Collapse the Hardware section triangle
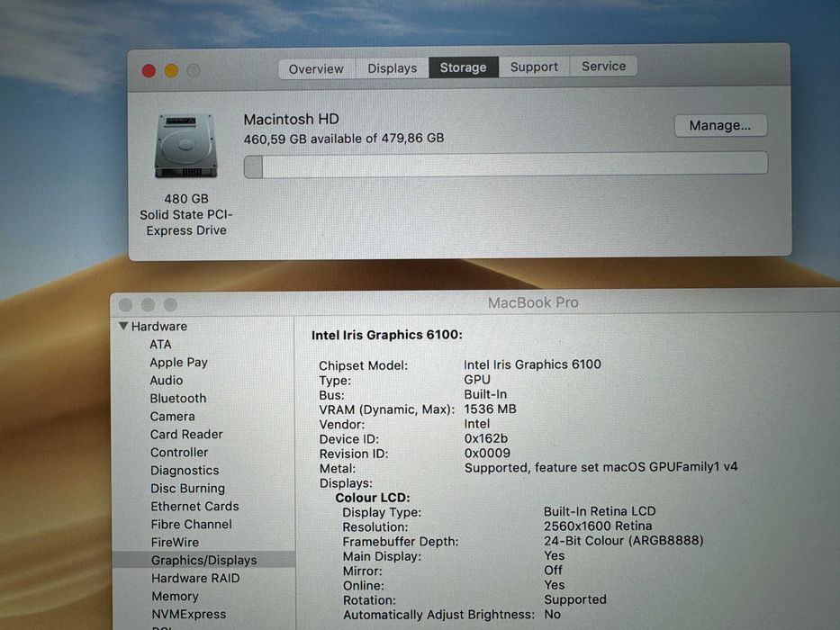The width and height of the screenshot is (840, 630). click(x=123, y=326)
